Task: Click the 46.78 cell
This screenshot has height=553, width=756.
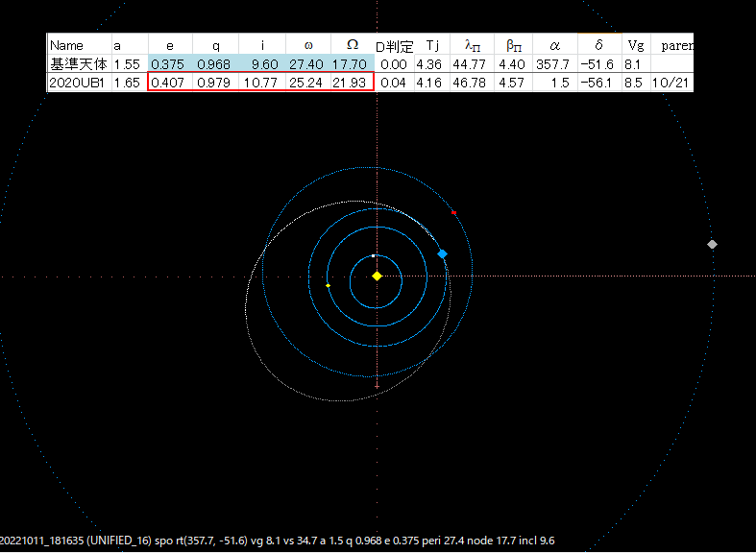Action: [472, 83]
